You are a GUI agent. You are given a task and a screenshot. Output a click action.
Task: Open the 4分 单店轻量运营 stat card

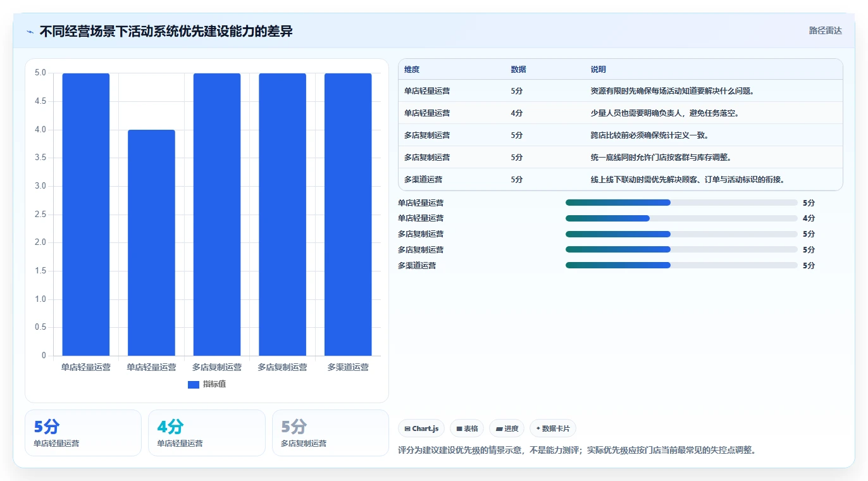click(207, 433)
